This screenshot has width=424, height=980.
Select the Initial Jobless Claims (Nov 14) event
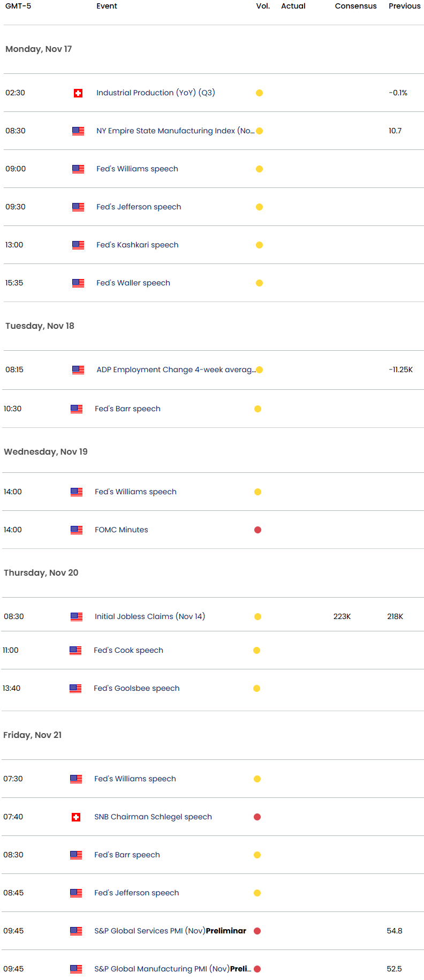pyautogui.click(x=150, y=616)
